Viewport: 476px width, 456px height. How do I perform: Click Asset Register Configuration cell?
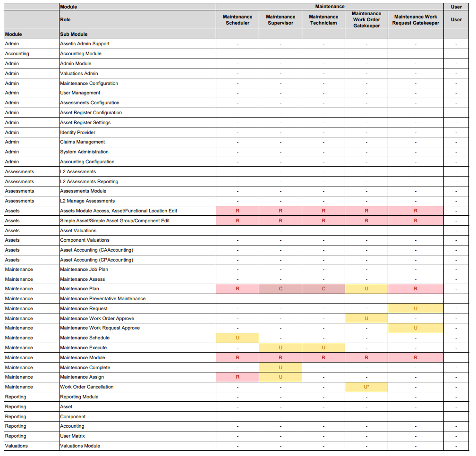(x=137, y=112)
